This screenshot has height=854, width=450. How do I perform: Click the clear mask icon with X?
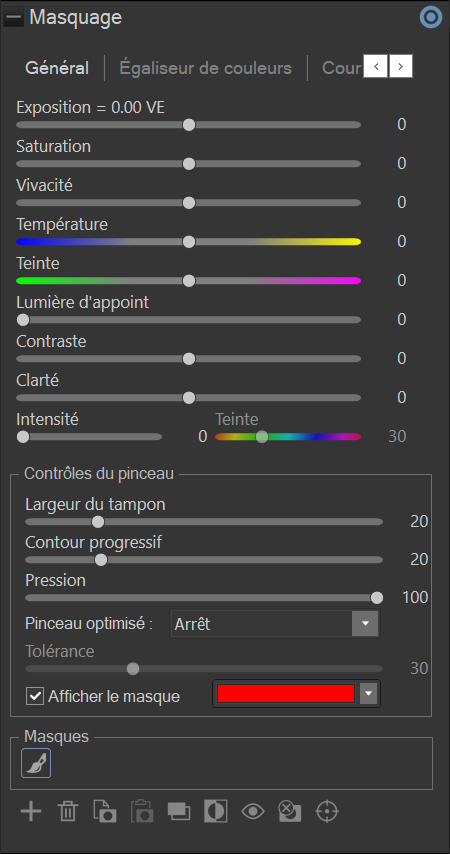coord(290,811)
